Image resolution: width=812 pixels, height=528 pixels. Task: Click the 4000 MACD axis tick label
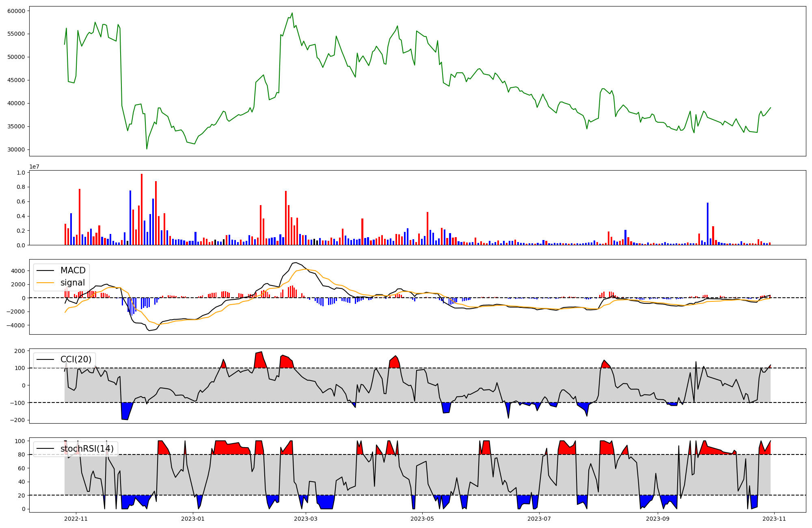(18, 271)
